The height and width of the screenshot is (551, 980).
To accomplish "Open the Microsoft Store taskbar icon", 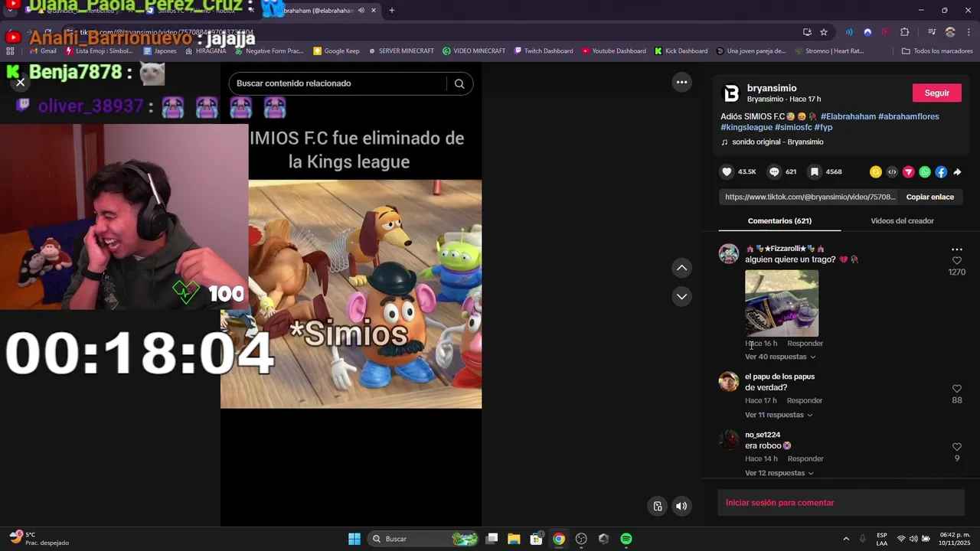I will (x=536, y=539).
